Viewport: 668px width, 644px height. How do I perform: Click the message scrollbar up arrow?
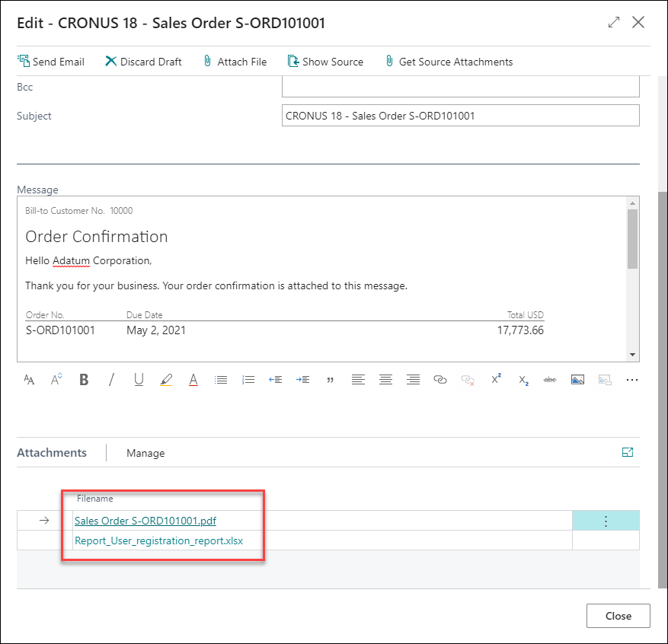(632, 203)
